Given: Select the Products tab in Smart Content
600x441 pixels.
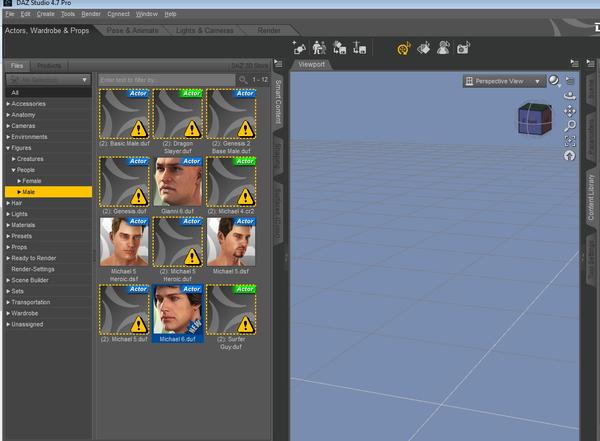Looking at the screenshot, I should point(49,66).
